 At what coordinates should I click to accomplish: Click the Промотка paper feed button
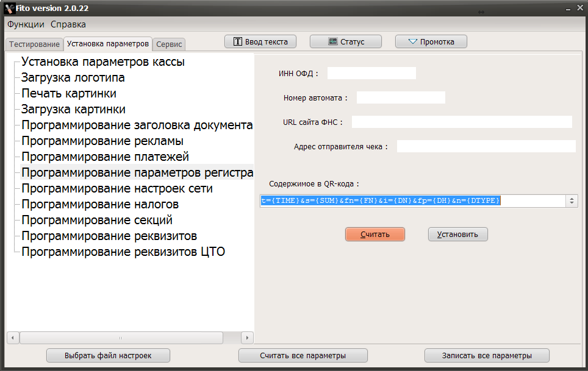click(x=431, y=41)
